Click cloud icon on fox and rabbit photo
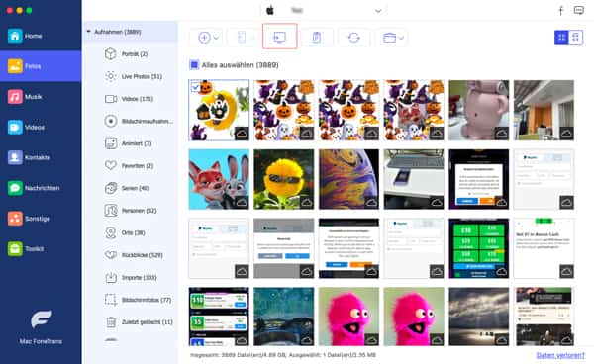This screenshot has height=364, width=594. (242, 203)
